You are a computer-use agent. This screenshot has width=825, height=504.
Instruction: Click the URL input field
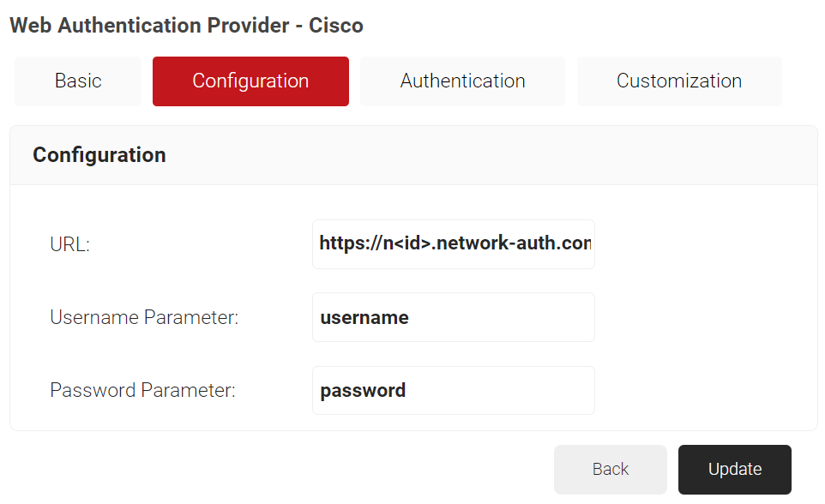click(x=454, y=244)
